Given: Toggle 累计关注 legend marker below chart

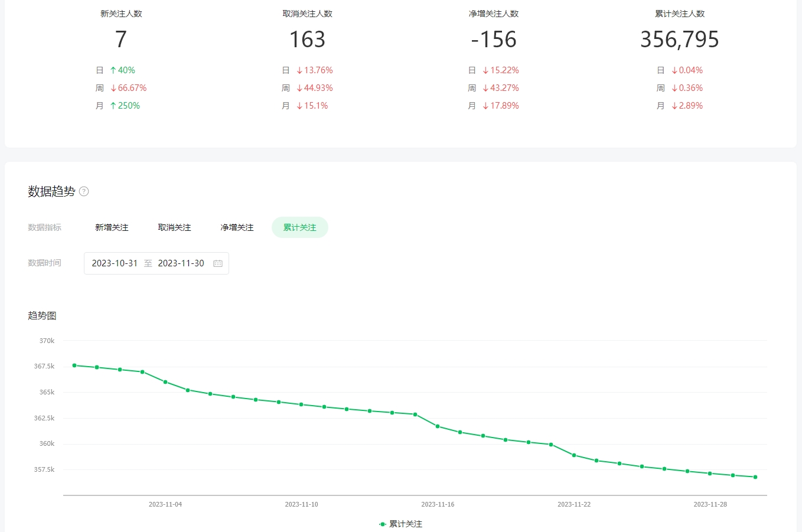Looking at the screenshot, I should click(383, 524).
